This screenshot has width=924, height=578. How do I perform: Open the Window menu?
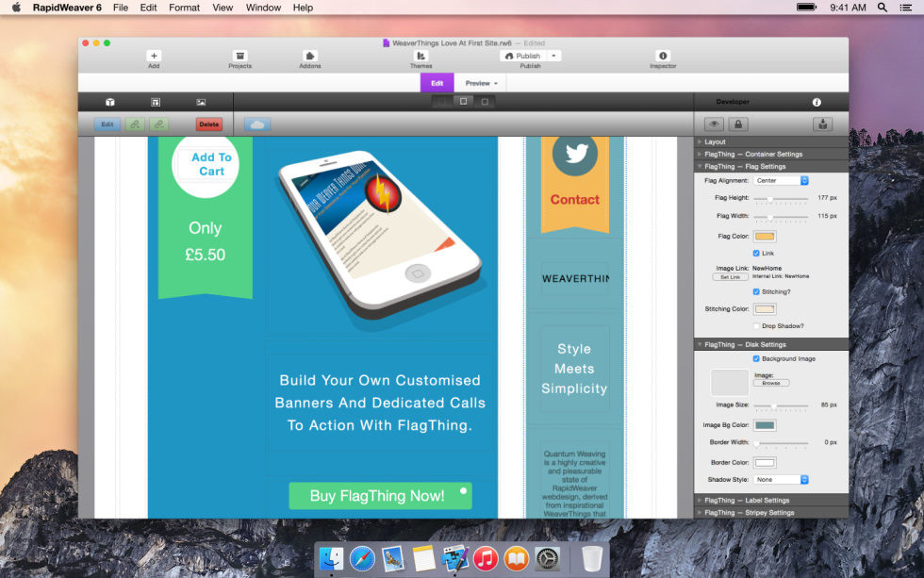point(263,8)
